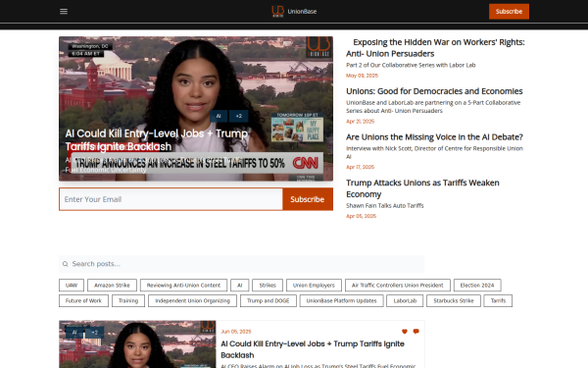The width and height of the screenshot is (588, 368).
Task: Click Subscribe button beside email field
Action: click(x=308, y=199)
